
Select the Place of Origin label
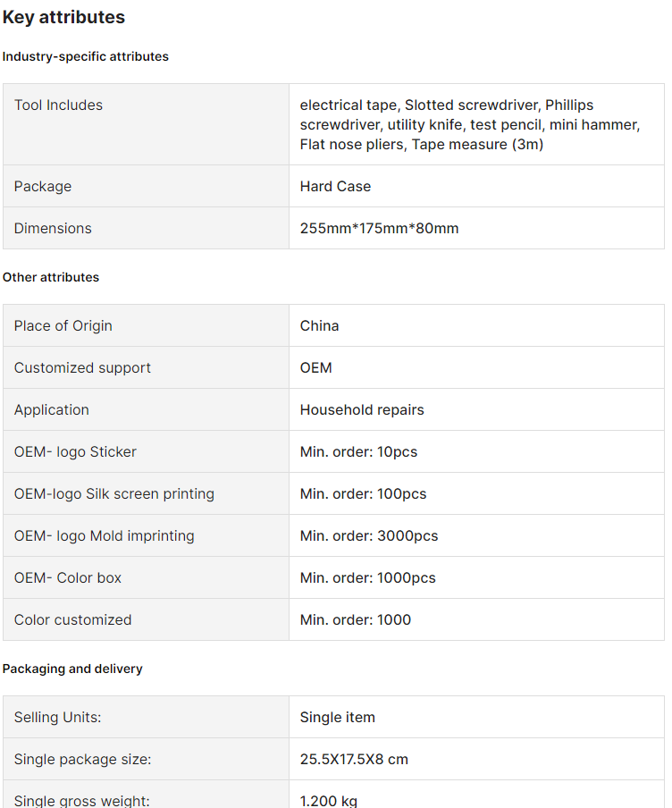coord(63,326)
